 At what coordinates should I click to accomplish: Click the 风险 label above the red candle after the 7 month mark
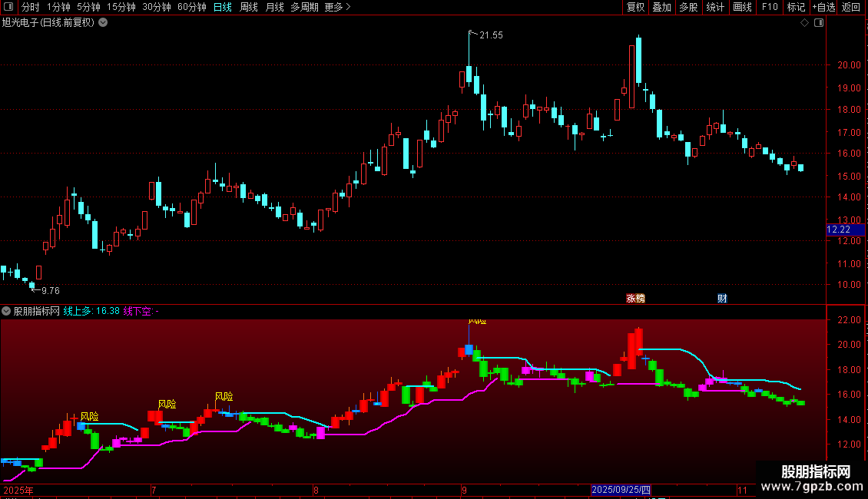coord(167,405)
